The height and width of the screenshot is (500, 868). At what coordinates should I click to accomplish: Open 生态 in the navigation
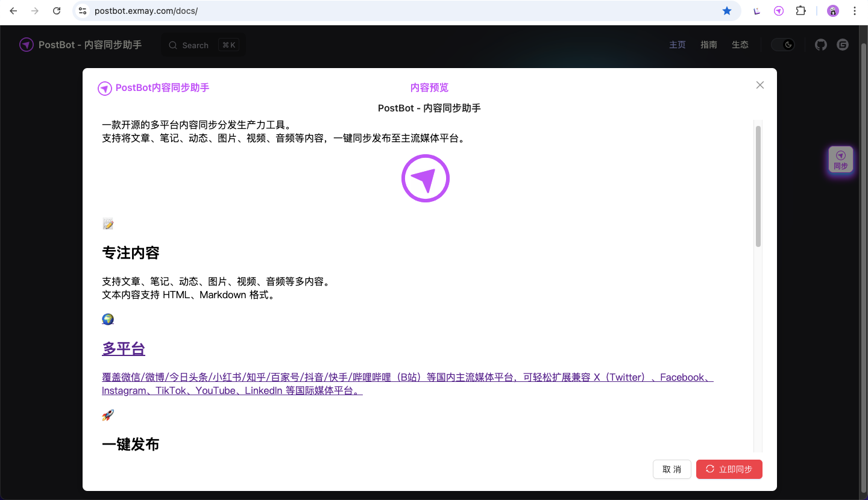tap(740, 45)
